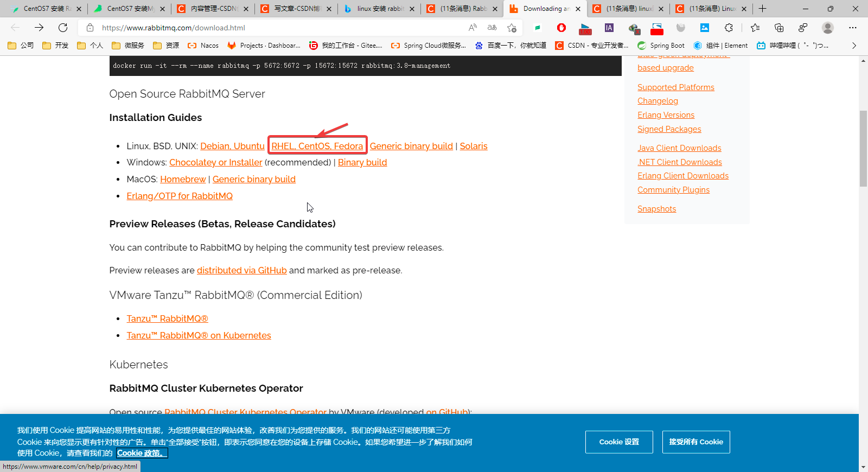Open the Changelog sidebar link

point(658,101)
